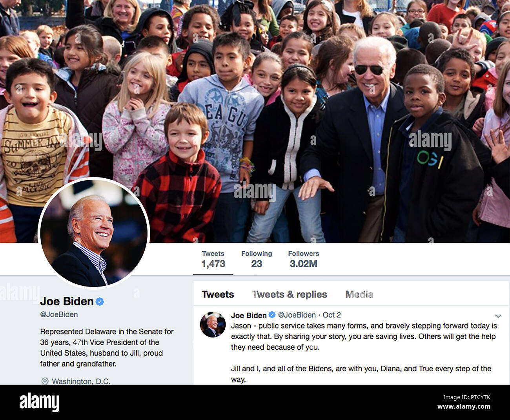This screenshot has width=510, height=420.
Task: Click the Joe Biden profile name heading
Action: (67, 301)
